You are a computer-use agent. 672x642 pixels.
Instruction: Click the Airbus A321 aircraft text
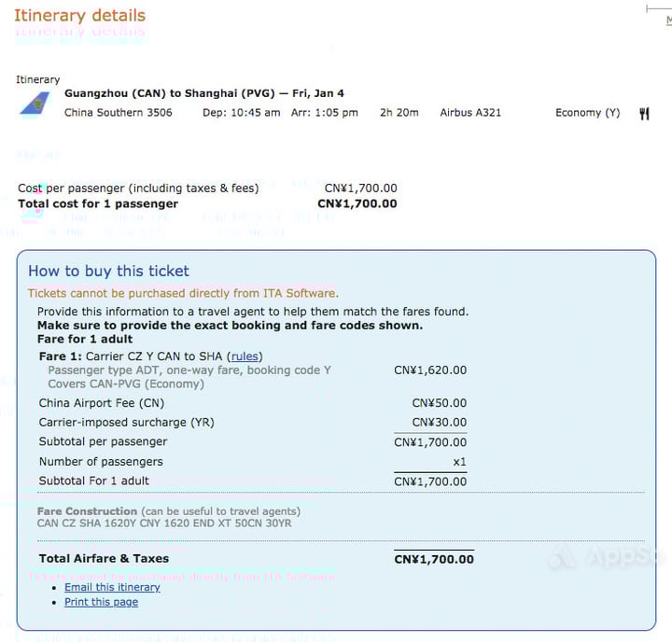[470, 113]
